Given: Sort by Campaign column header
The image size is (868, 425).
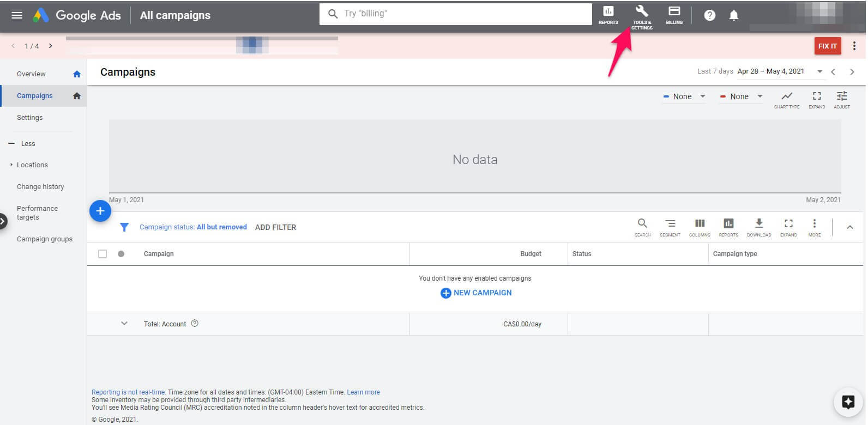Looking at the screenshot, I should (159, 254).
